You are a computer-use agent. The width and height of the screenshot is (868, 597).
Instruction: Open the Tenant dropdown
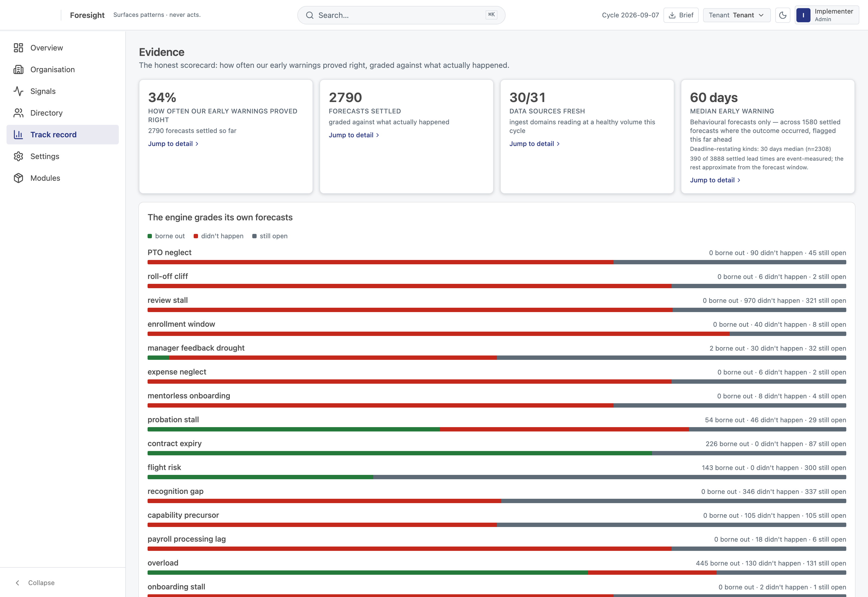click(736, 15)
